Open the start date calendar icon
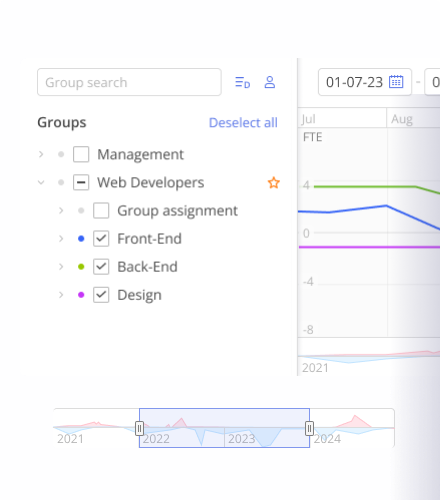Screen dimensions: 440x500 (396, 82)
